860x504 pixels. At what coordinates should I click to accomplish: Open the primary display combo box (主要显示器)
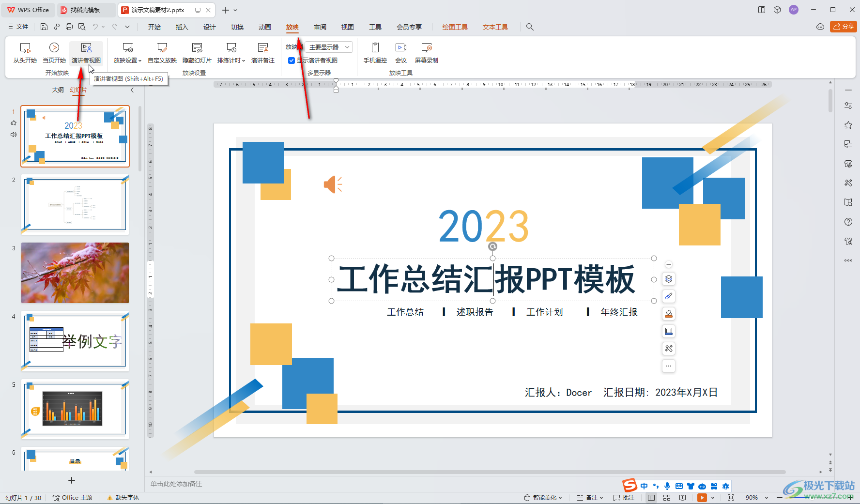coord(329,47)
